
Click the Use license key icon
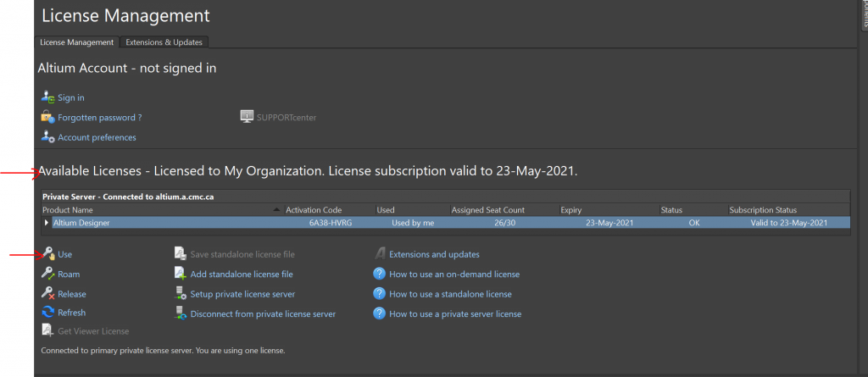48,254
